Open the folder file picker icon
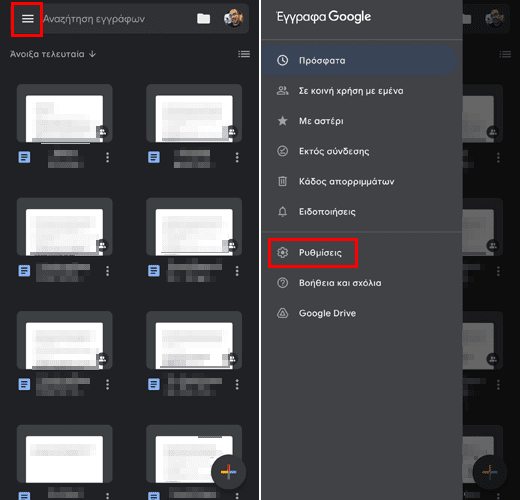Image resolution: width=520 pixels, height=500 pixels. coord(203,19)
